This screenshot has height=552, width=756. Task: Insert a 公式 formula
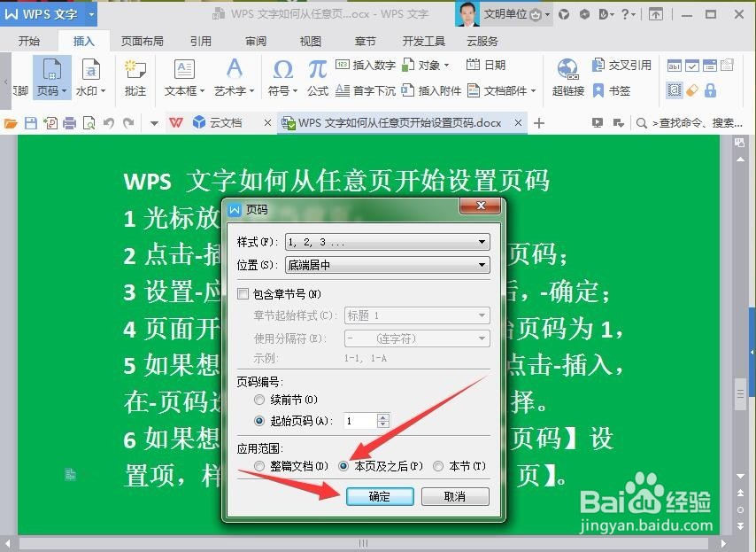coord(318,77)
